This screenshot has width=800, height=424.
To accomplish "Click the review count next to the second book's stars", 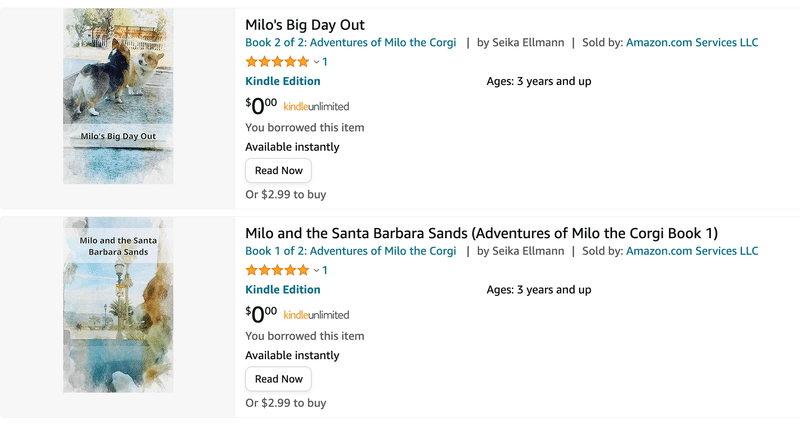I will [325, 271].
